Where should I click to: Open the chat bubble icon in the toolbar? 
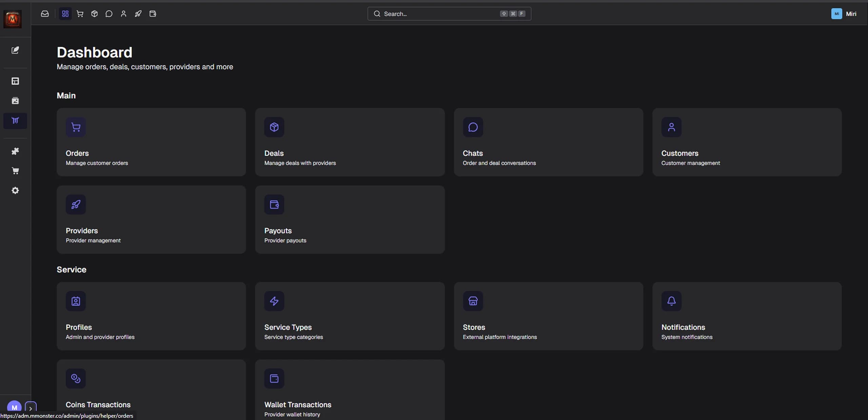click(x=109, y=14)
